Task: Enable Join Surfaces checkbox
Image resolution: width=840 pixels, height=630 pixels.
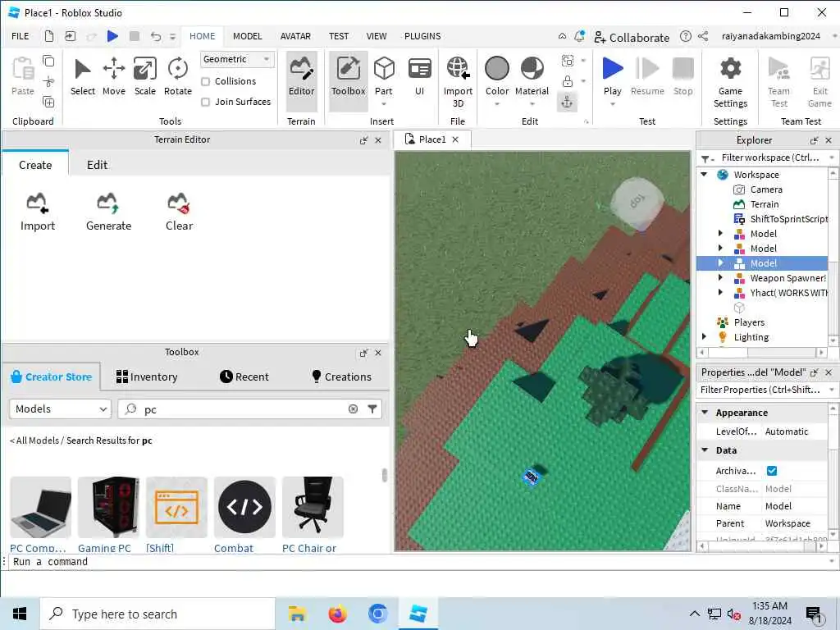Action: pos(205,102)
